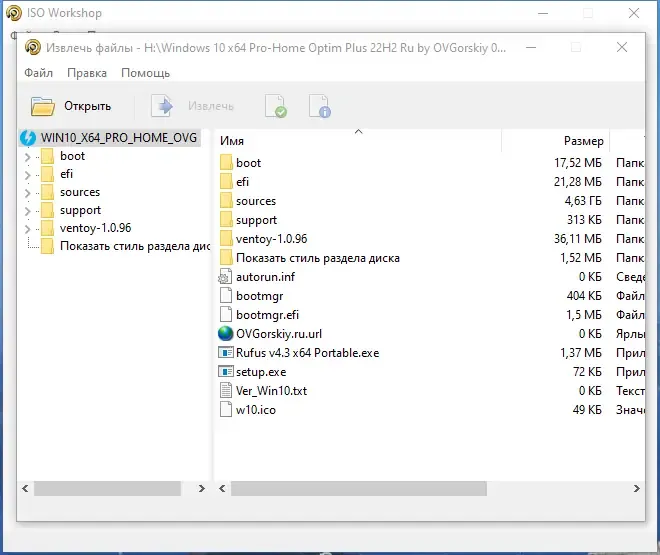Expand the ventoy-1.0.96 folder in tree
The width and height of the screenshot is (660, 555).
click(x=27, y=229)
